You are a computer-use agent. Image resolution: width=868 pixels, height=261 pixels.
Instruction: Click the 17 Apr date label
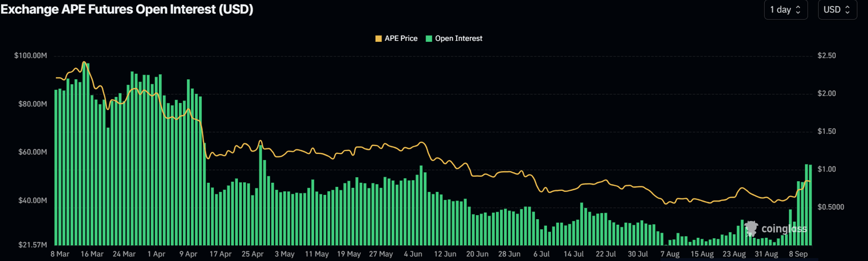[219, 254]
